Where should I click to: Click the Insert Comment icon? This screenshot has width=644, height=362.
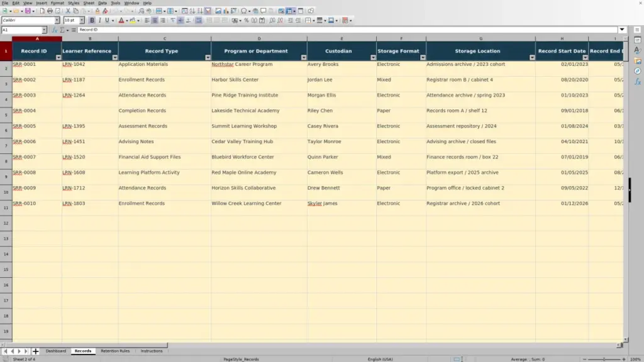point(264,11)
